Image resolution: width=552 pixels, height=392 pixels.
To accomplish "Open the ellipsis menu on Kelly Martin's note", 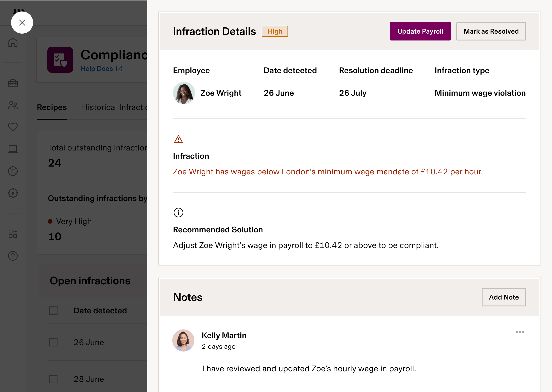I will (x=520, y=332).
